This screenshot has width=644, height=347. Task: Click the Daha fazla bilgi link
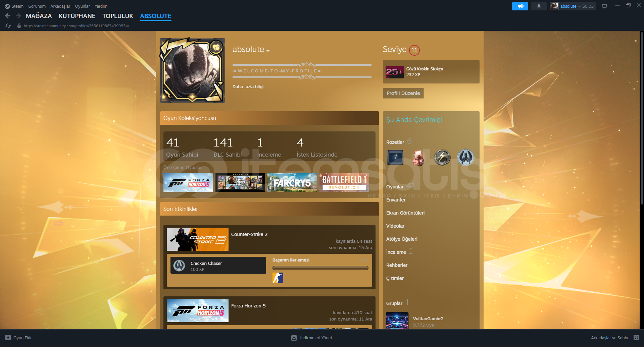click(248, 87)
